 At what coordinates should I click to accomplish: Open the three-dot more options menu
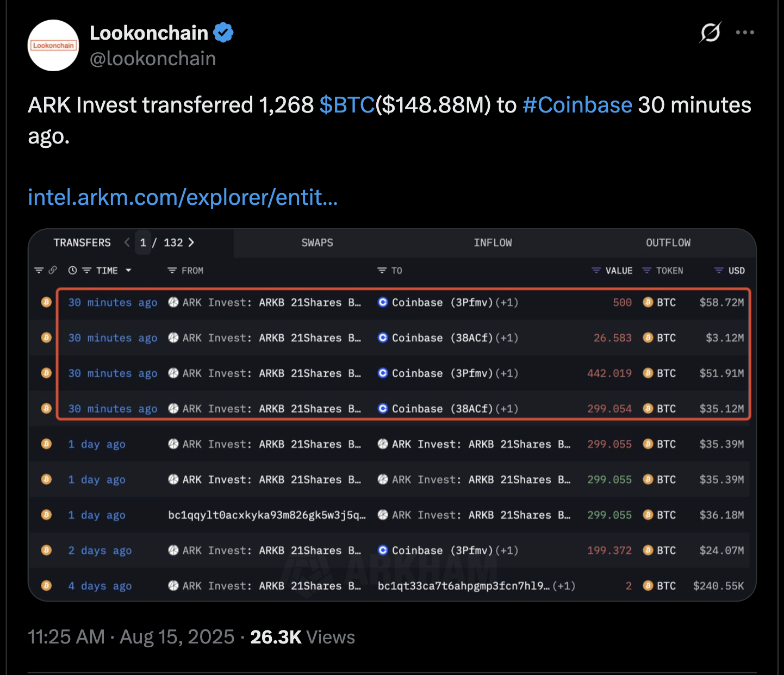tap(744, 33)
